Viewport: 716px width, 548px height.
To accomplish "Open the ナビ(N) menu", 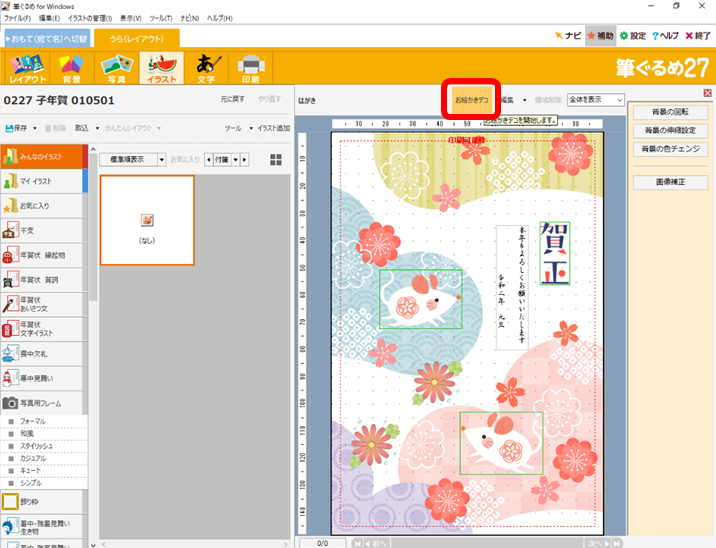I will click(190, 18).
